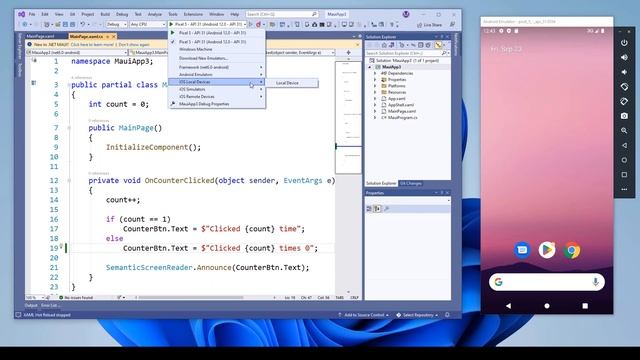Image resolution: width=640 pixels, height=360 pixels.
Task: Open the File menu
Action: coord(32,14)
